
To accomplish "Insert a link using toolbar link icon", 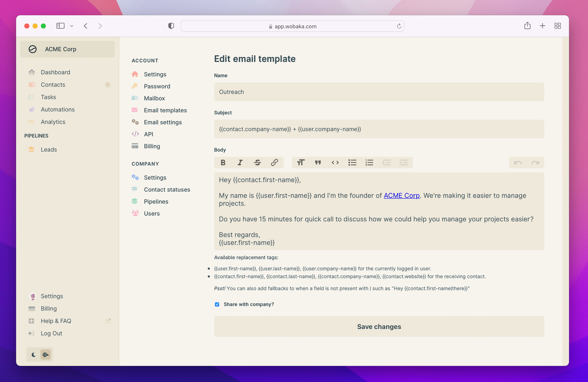I will click(274, 162).
